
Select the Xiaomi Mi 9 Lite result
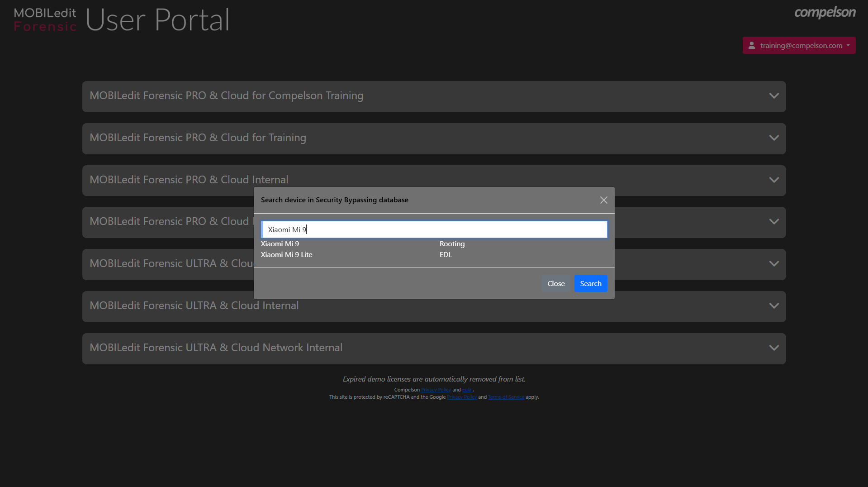pos(286,255)
